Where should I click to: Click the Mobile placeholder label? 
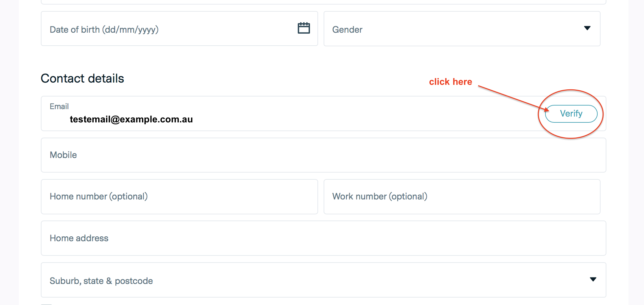click(63, 155)
